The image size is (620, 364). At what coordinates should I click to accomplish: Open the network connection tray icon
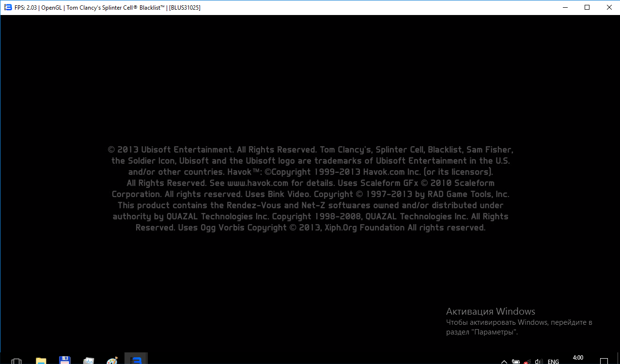click(x=527, y=361)
